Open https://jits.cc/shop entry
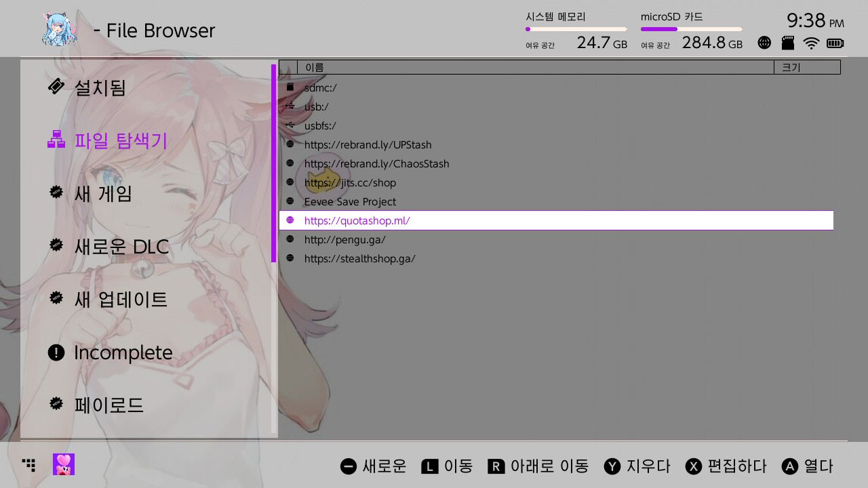Image resolution: width=868 pixels, height=488 pixels. (x=556, y=182)
